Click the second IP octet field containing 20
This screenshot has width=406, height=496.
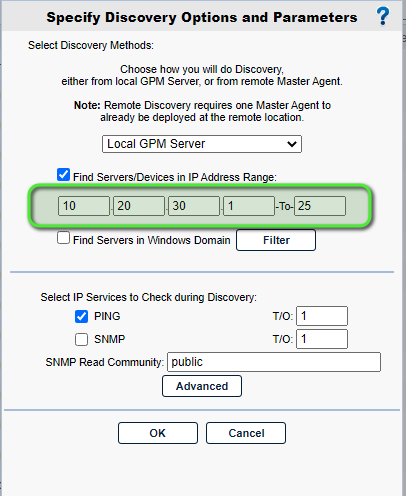pos(139,206)
